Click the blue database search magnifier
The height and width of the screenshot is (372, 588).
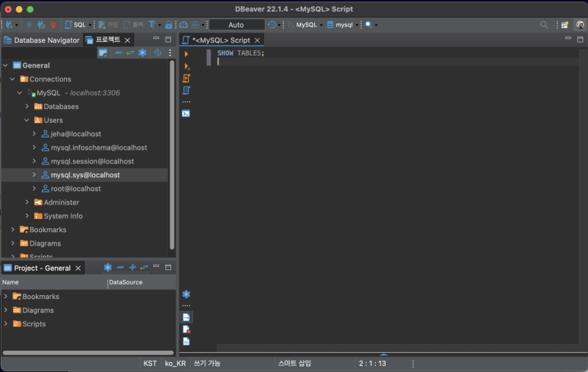[369, 25]
